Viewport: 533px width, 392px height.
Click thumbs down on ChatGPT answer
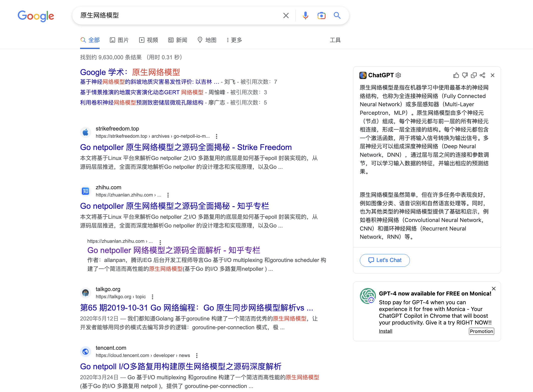coord(465,75)
